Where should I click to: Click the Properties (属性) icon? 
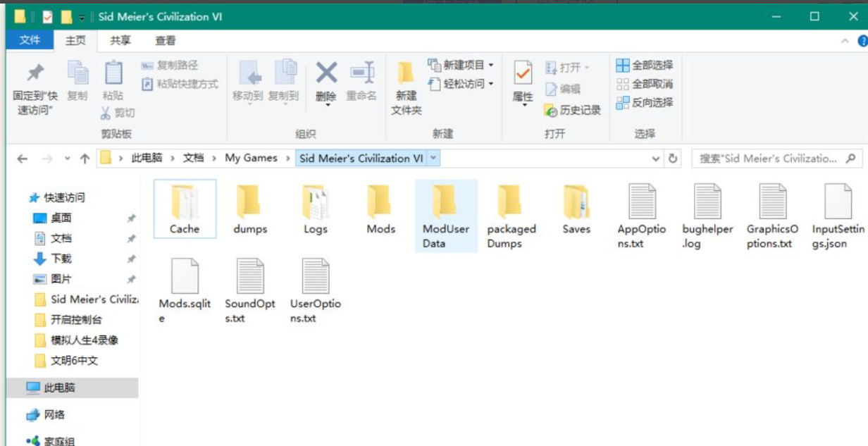pos(523,73)
